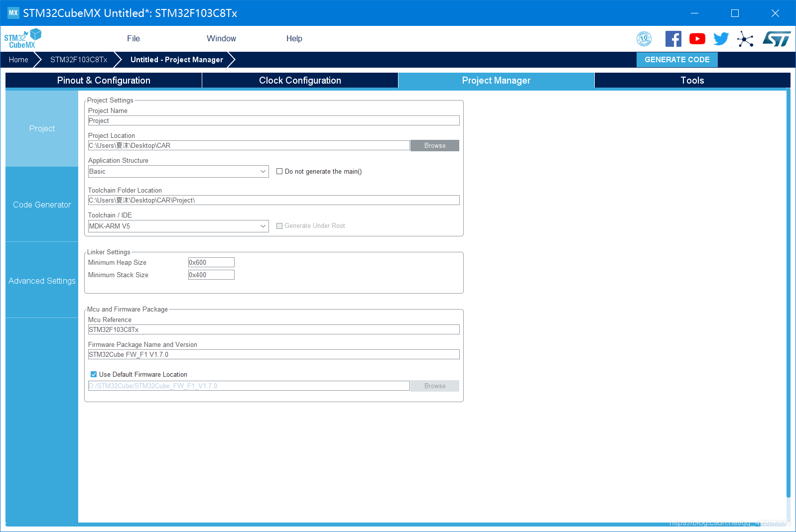Enable Do not generate the main() checkbox
This screenshot has width=796, height=532.
pyautogui.click(x=279, y=171)
